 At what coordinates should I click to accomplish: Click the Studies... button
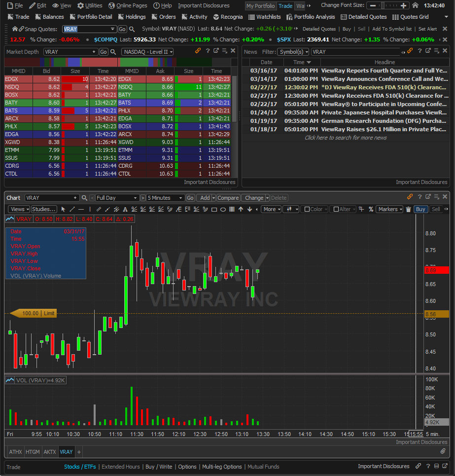coord(44,209)
